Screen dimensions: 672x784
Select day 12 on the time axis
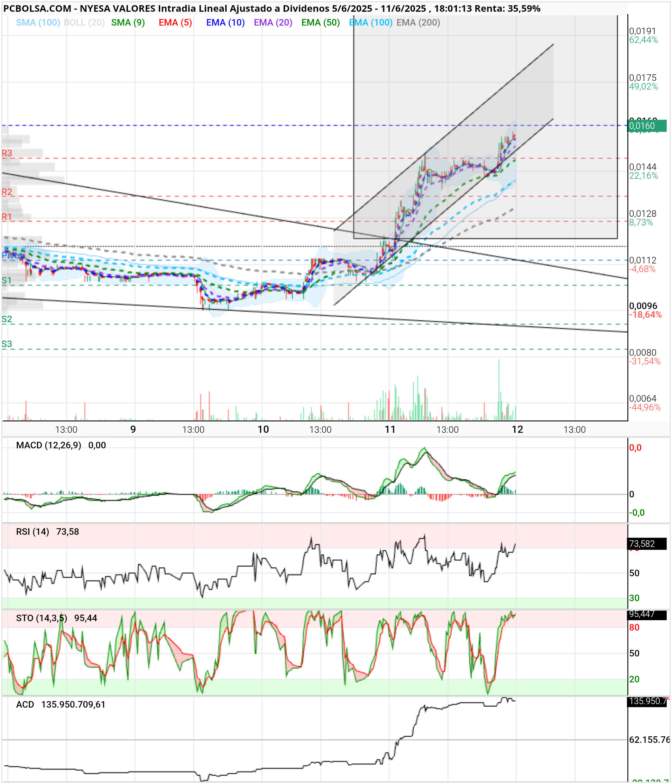pos(517,429)
